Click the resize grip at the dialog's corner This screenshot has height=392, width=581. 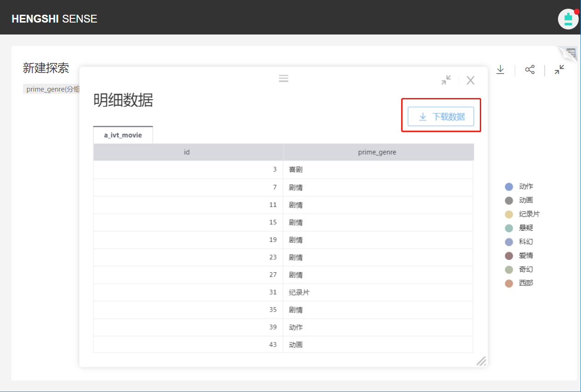click(481, 361)
